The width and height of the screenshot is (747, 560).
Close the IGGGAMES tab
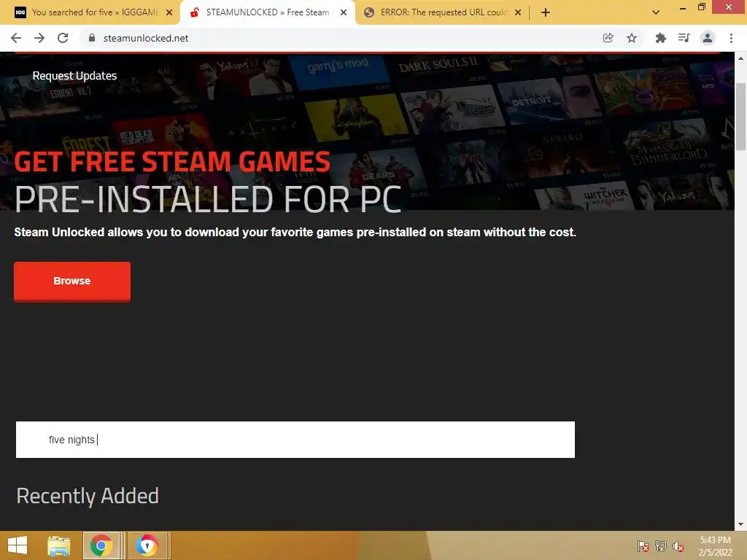point(169,12)
